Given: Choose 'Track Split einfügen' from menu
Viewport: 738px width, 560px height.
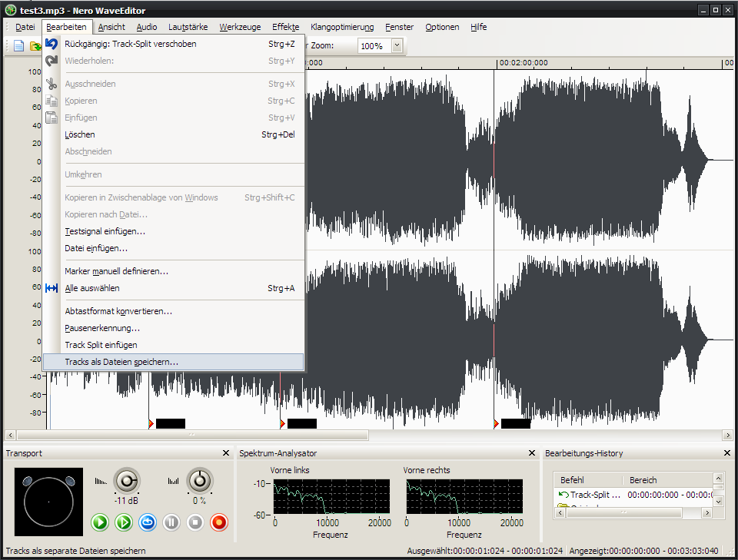Looking at the screenshot, I should (x=101, y=345).
